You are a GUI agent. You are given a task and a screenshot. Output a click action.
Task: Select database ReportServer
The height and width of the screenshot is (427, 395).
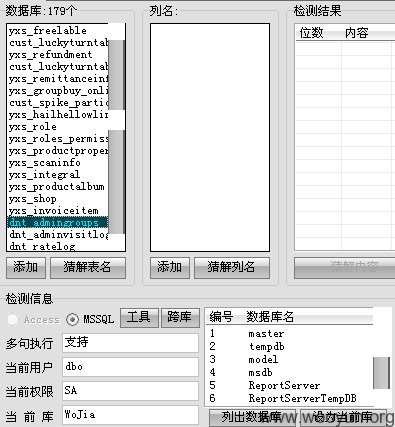[x=284, y=386]
